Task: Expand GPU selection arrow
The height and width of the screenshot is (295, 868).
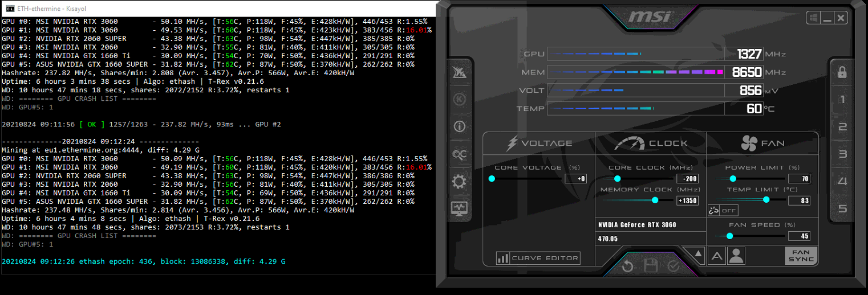Action: click(x=698, y=253)
